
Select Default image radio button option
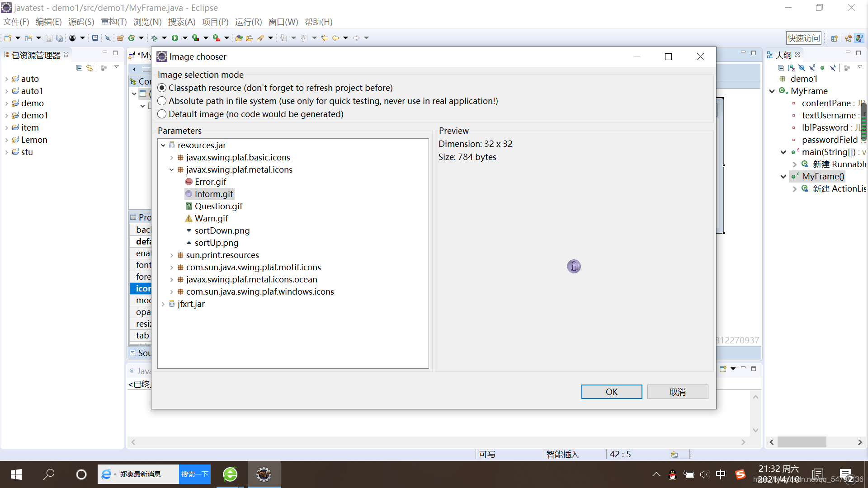pyautogui.click(x=161, y=114)
